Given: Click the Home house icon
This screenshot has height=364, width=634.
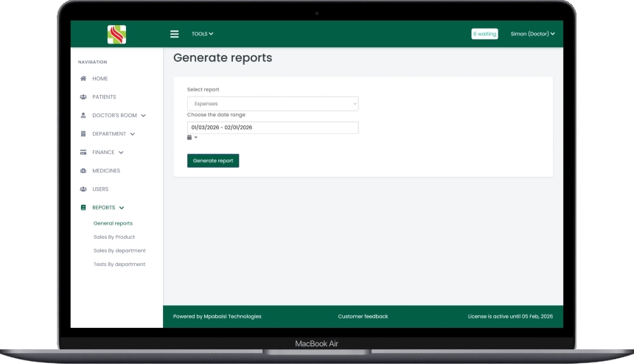Looking at the screenshot, I should [x=83, y=79].
